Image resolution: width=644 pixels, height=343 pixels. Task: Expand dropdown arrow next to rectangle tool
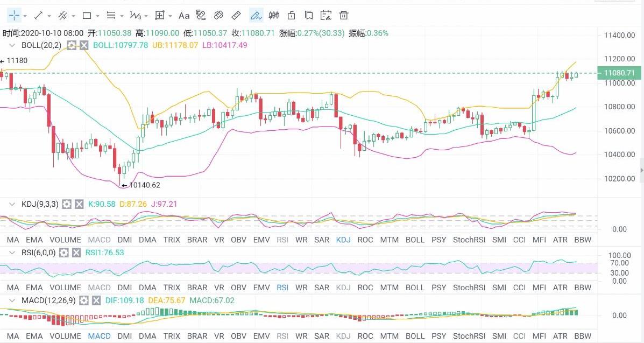click(x=97, y=16)
